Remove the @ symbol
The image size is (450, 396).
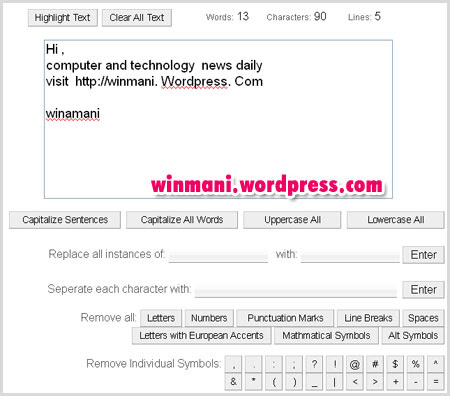[x=355, y=364]
